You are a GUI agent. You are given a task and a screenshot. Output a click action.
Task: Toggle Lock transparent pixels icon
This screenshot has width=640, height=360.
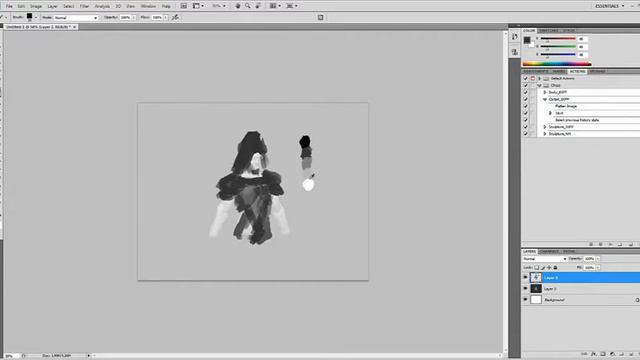[x=537, y=268]
